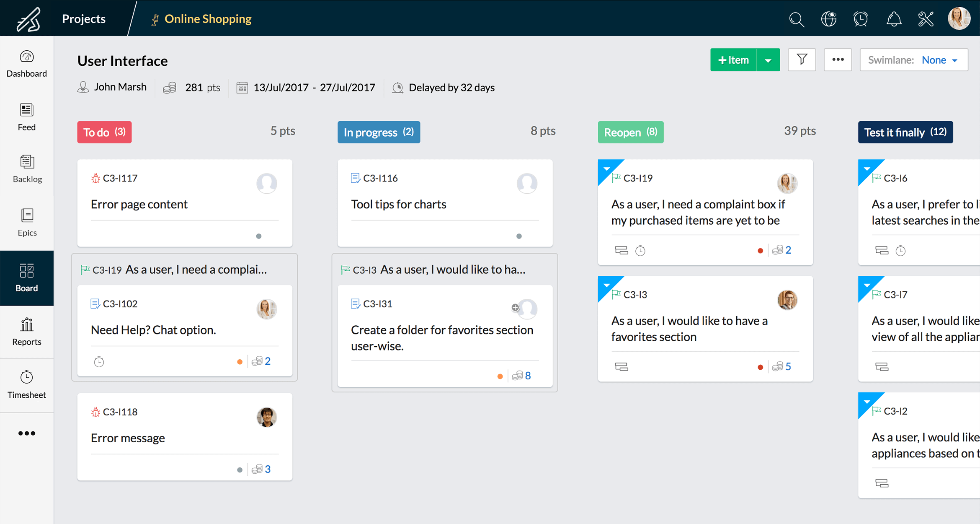This screenshot has width=980, height=524.
Task: Click the Test it finally (12) column label
Action: click(x=905, y=132)
